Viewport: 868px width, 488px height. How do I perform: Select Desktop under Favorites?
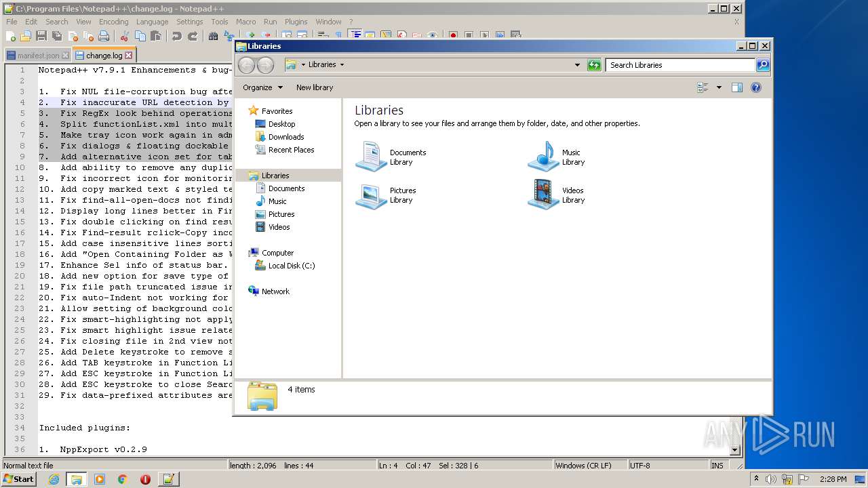coord(281,124)
